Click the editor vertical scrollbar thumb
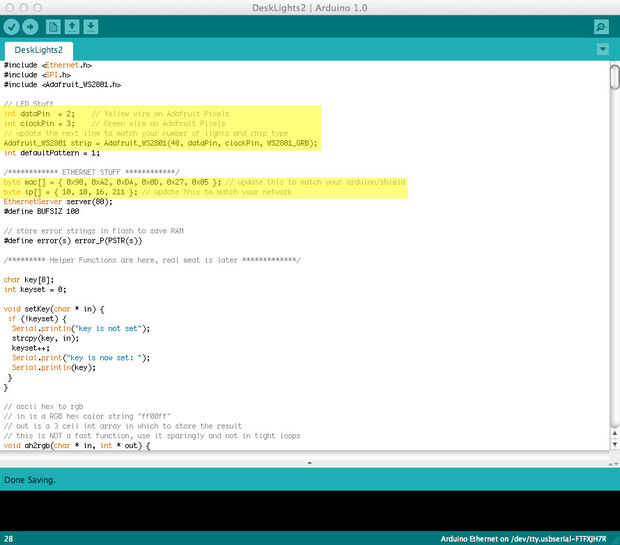Screen dimensions: 620x545 click(614, 77)
